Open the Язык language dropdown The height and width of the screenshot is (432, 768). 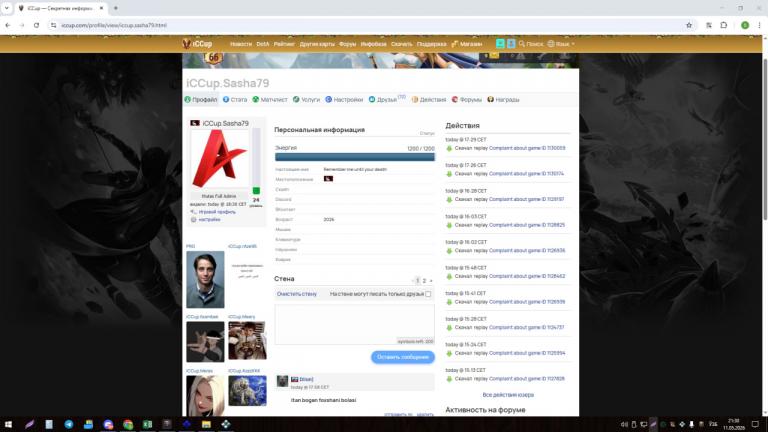click(x=561, y=44)
